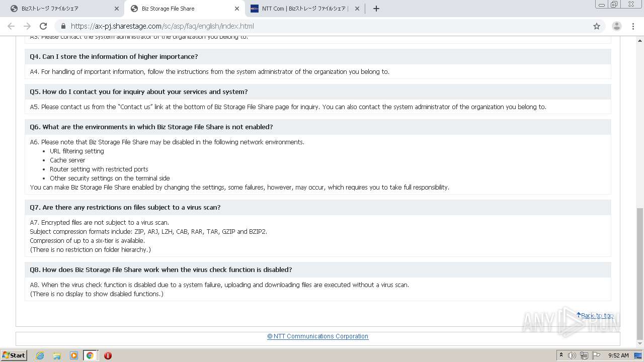Screen dimensions: 644x362
Task: Close the Biz Storage File Share tab
Action: click(x=237, y=9)
